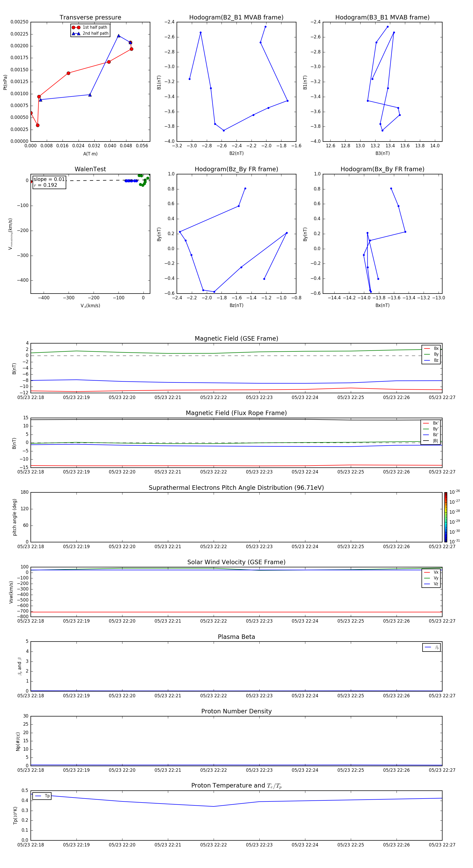This screenshot has height=868, width=473.
Task: Click the 'Vx' legend entry in the velocity plot
Action: click(x=431, y=572)
